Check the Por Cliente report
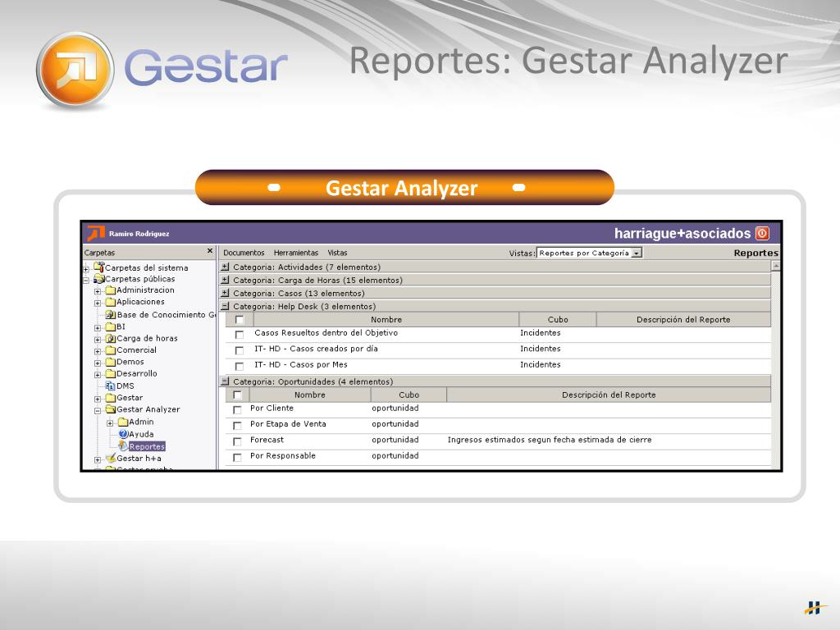The height and width of the screenshot is (630, 840). coord(237,410)
